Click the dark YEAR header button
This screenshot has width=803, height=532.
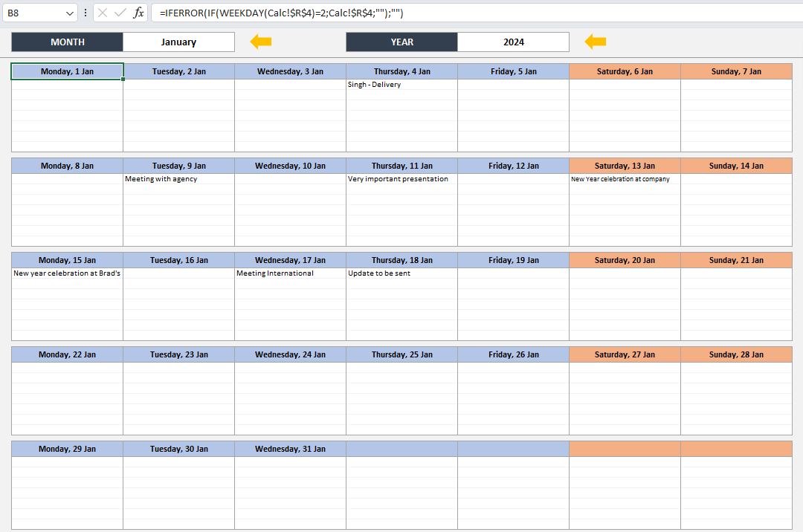coord(401,42)
